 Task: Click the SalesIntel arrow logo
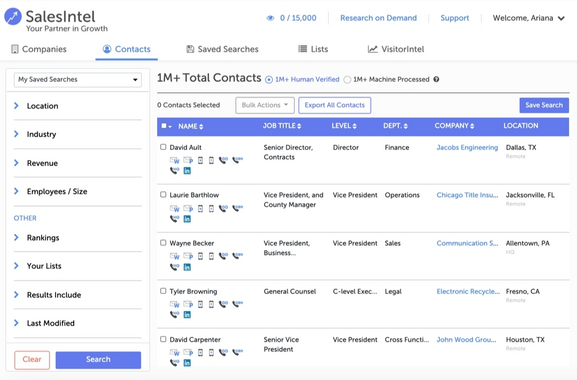coord(13,17)
